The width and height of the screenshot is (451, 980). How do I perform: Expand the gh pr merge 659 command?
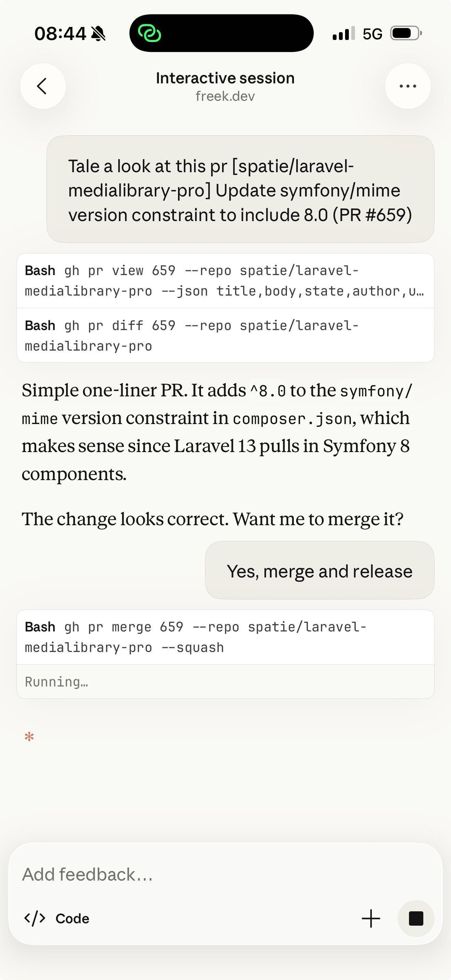point(225,637)
